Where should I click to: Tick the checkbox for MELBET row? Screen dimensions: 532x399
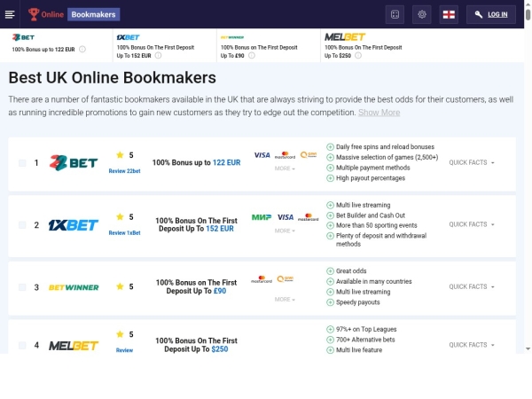[x=22, y=345]
